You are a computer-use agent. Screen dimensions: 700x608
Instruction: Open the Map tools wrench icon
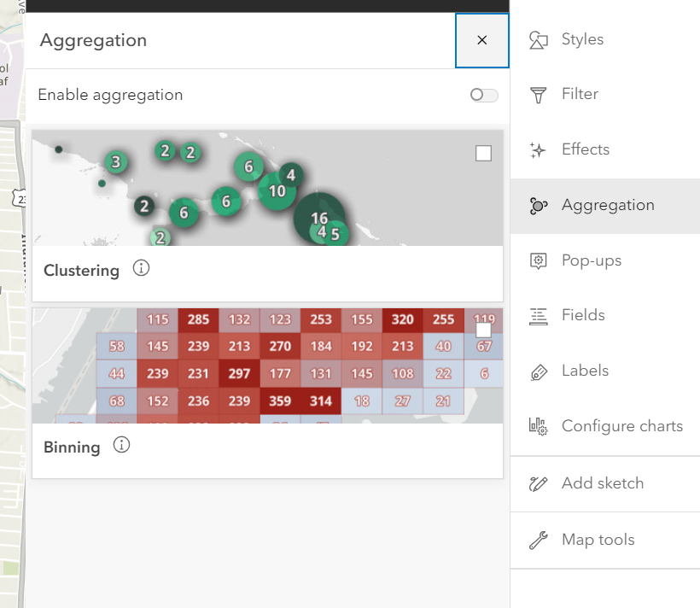[x=540, y=539]
